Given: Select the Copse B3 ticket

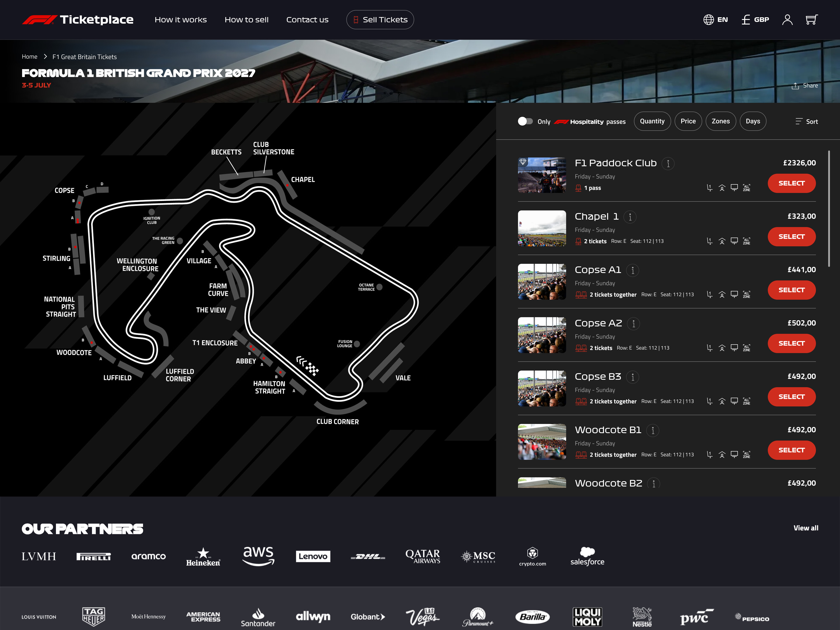Looking at the screenshot, I should (791, 397).
